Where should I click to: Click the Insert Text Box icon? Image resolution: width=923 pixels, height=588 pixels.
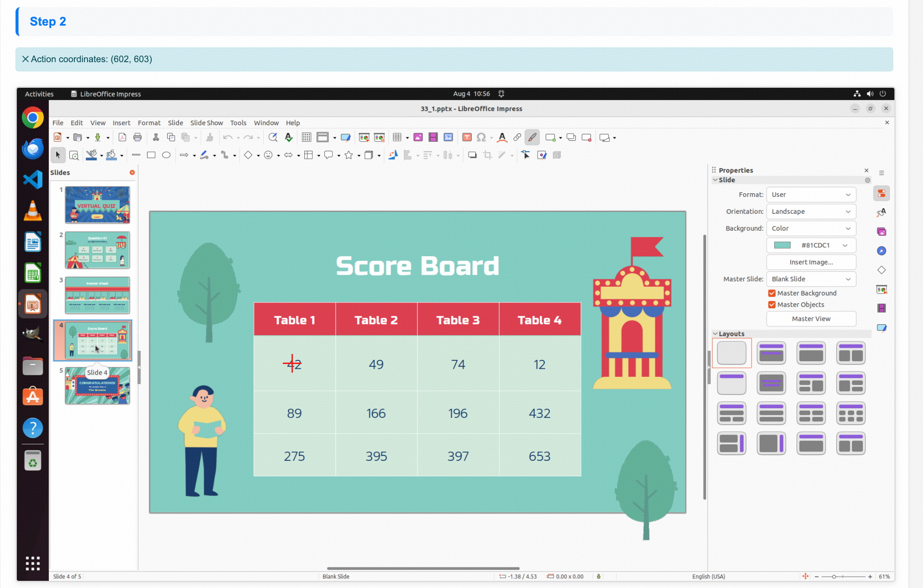(467, 137)
